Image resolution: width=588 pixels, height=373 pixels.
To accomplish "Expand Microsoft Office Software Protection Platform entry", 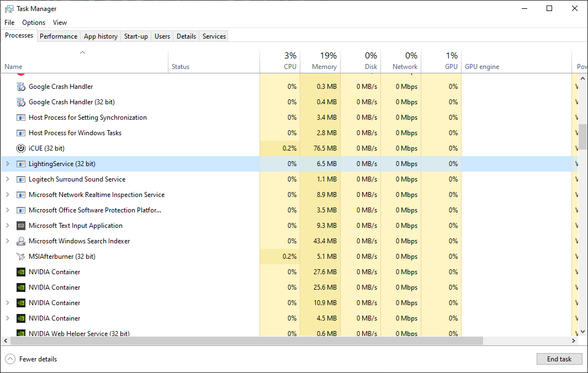I will point(8,210).
